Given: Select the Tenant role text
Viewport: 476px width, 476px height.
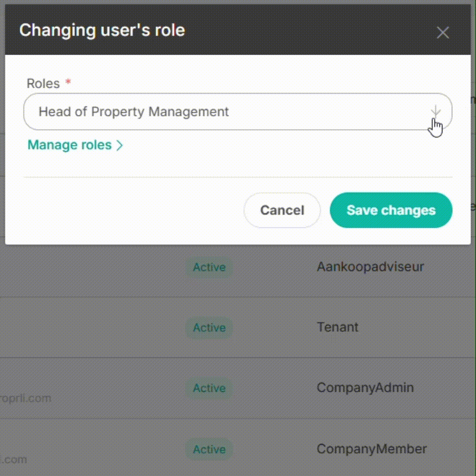Looking at the screenshot, I should click(x=337, y=327).
